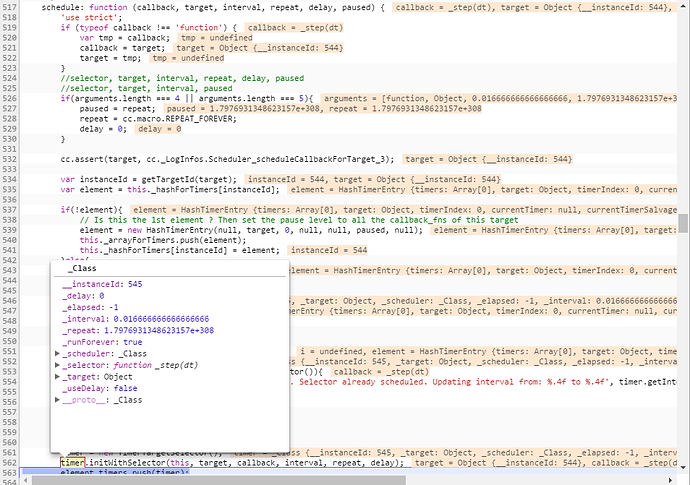This screenshot has width=690, height=485.
Task: Click the horizontal scrollbar right arrow
Action: coord(670,480)
